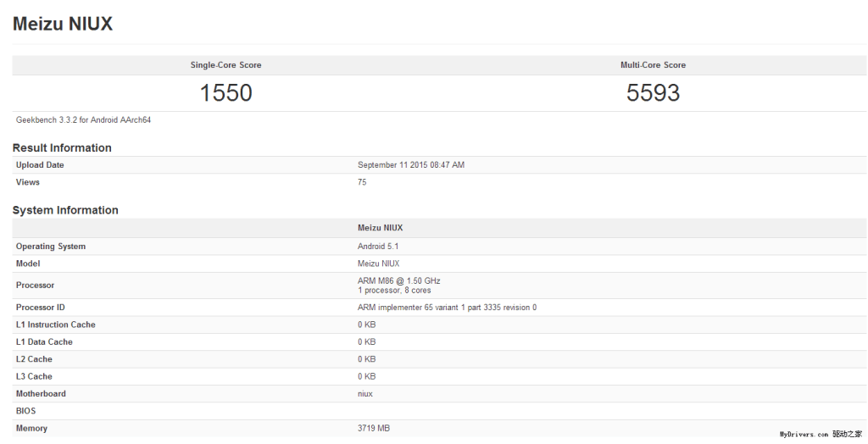Click the Multi-Core Score header

click(x=653, y=65)
